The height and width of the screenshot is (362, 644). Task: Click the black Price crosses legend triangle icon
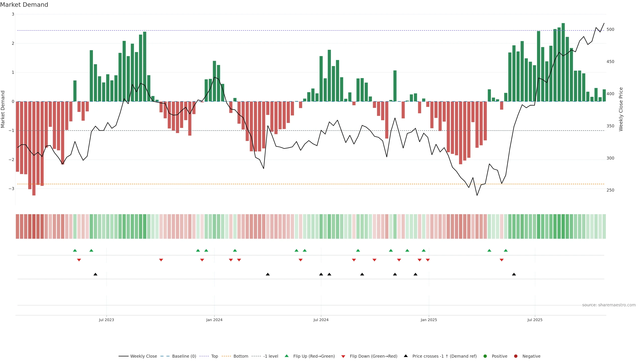coord(406,356)
